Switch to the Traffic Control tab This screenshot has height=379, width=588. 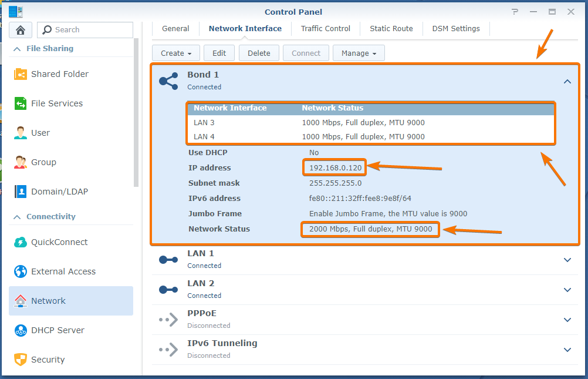pos(325,28)
